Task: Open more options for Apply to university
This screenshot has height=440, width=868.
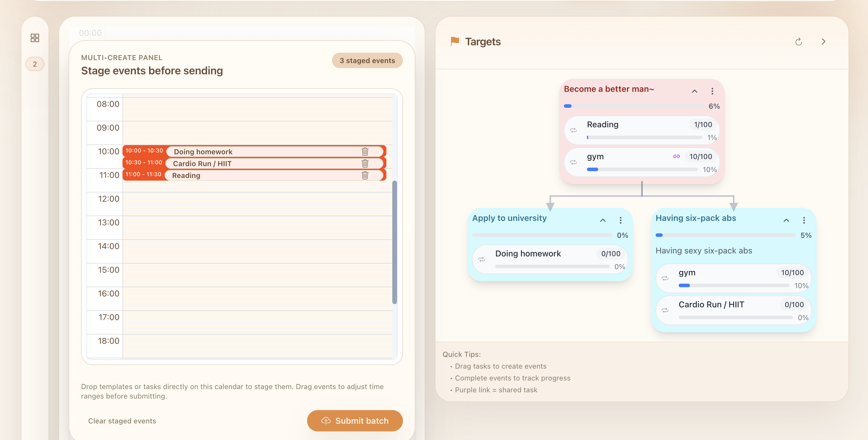Action: pyautogui.click(x=621, y=220)
